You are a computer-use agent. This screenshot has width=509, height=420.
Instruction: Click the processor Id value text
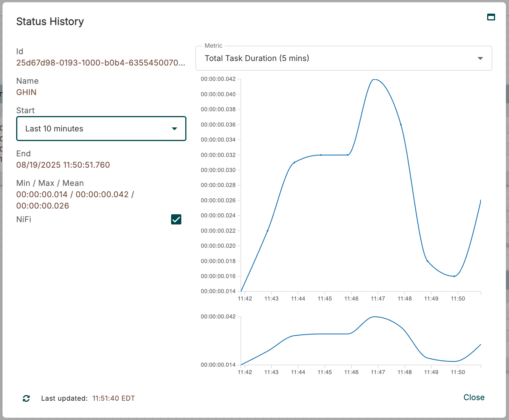click(100, 63)
